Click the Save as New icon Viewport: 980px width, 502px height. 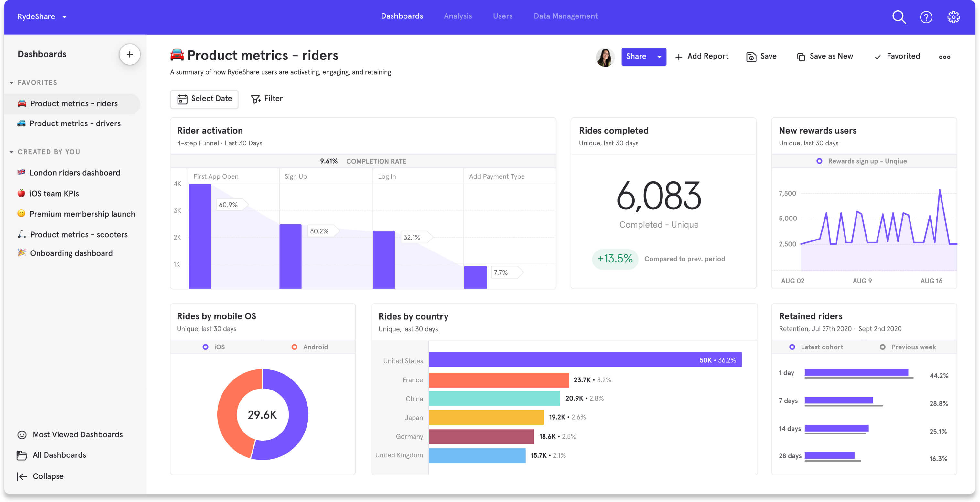point(801,56)
